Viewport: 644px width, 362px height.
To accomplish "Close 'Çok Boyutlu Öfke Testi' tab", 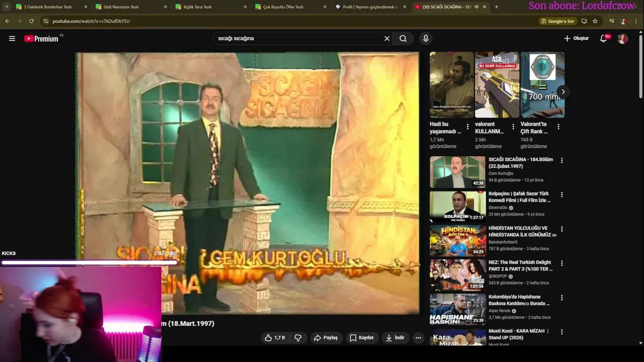I will (x=325, y=7).
